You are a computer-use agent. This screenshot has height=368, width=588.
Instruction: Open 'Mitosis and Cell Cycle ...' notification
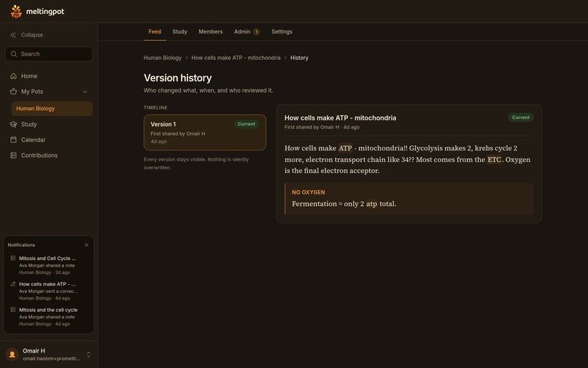click(x=49, y=265)
